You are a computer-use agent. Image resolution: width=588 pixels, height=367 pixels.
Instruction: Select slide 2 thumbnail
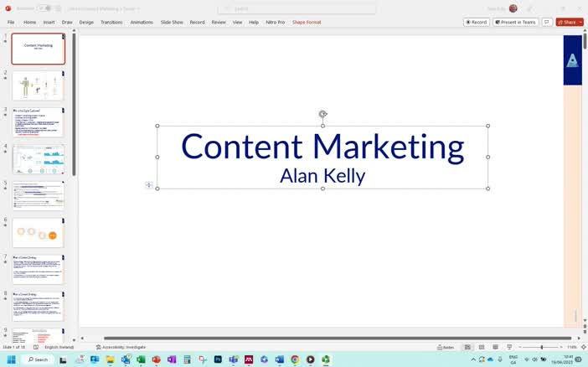tap(39, 85)
